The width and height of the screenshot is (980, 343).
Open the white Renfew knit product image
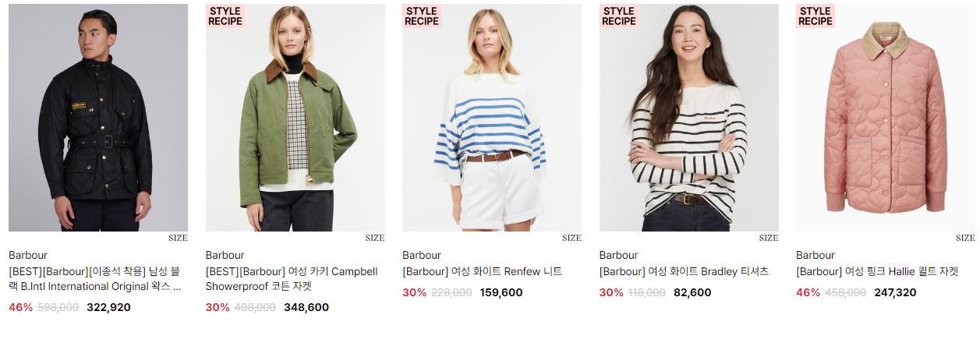(x=492, y=118)
